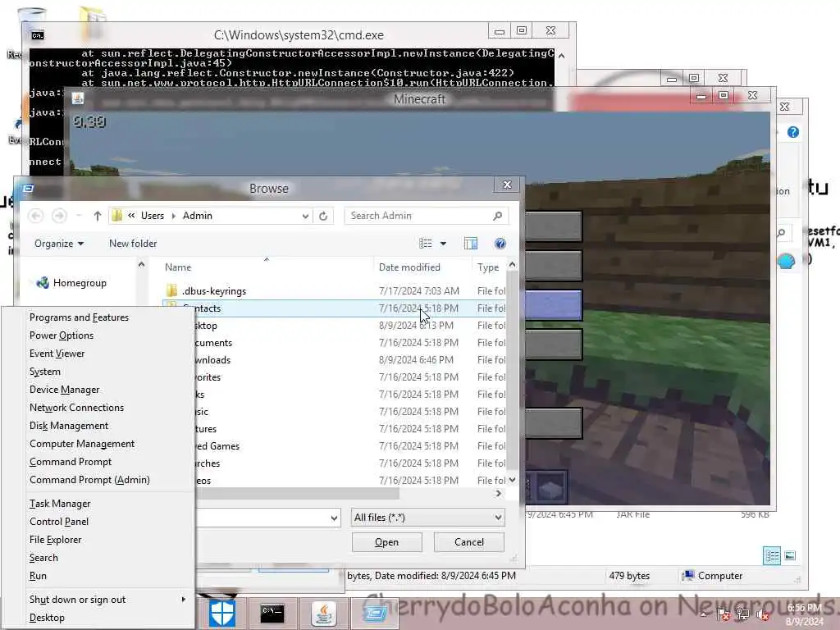Select the Contacts folder row
This screenshot has height=630, width=840.
(334, 308)
